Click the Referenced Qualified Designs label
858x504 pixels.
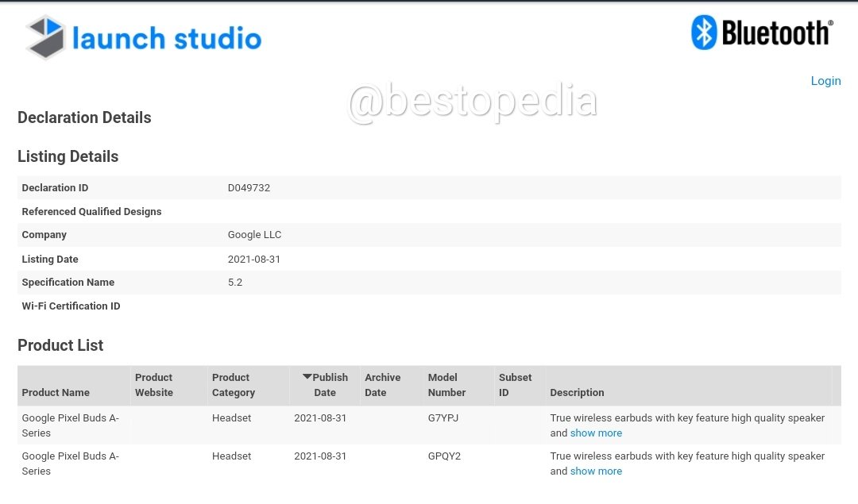[x=91, y=212]
